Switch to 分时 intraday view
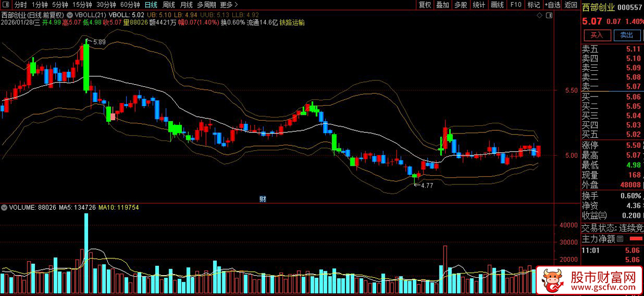Screen dimensions: 644x296 tap(20, 5)
